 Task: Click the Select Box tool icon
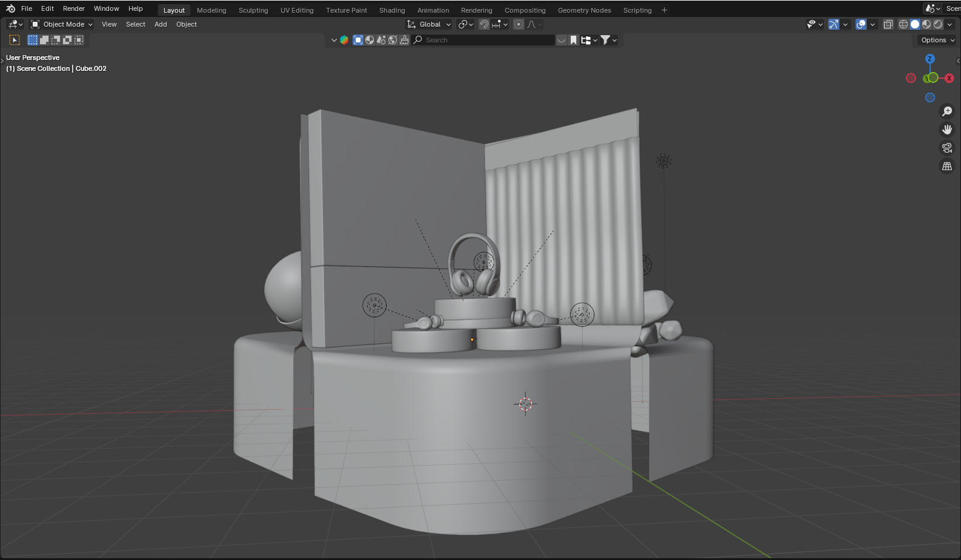click(x=15, y=40)
